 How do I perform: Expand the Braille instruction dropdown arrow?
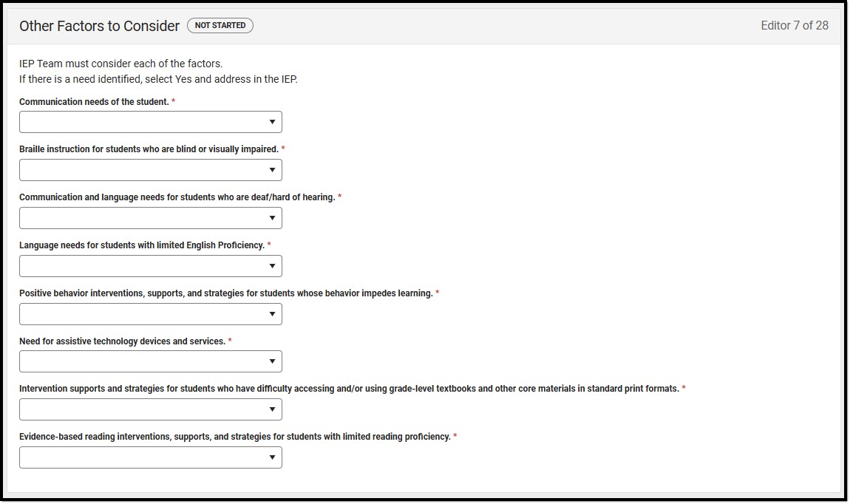(272, 170)
